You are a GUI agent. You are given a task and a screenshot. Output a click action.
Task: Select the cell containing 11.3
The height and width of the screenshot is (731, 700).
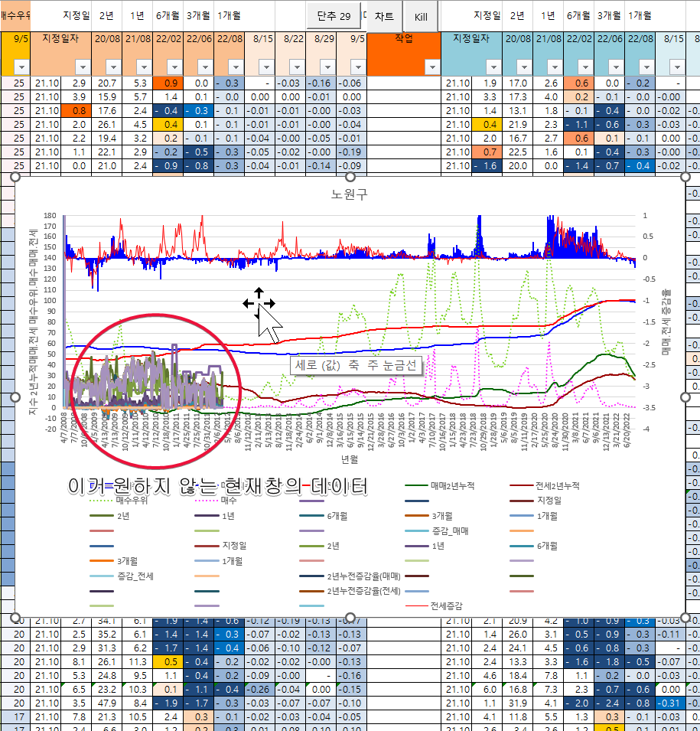point(138,662)
